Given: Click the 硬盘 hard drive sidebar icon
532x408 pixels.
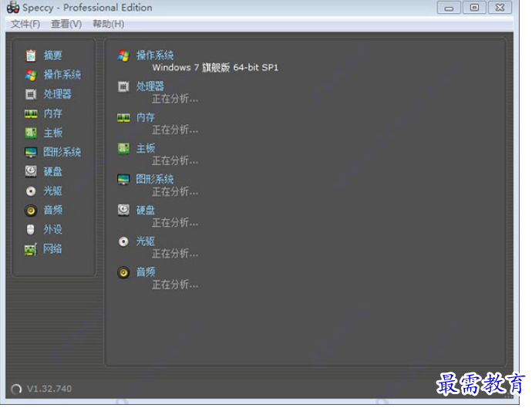Looking at the screenshot, I should tap(31, 171).
